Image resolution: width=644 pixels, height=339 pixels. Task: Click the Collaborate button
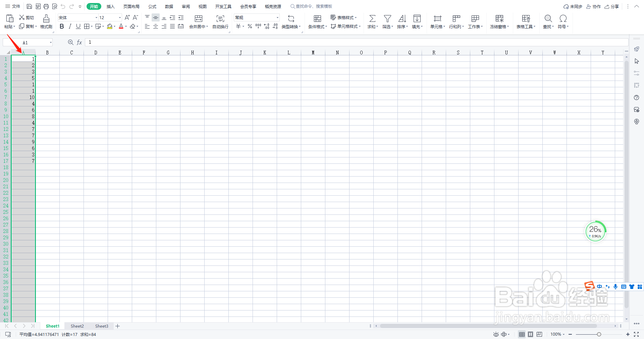(x=593, y=6)
